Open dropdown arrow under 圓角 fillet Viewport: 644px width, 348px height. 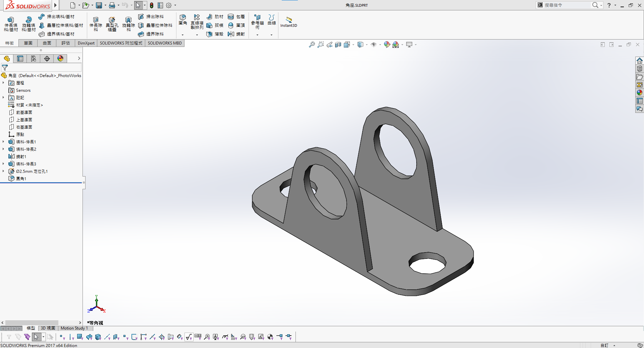click(x=183, y=35)
